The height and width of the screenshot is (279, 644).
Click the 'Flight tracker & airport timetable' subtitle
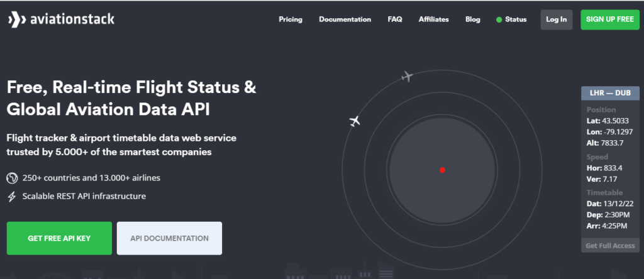121,145
